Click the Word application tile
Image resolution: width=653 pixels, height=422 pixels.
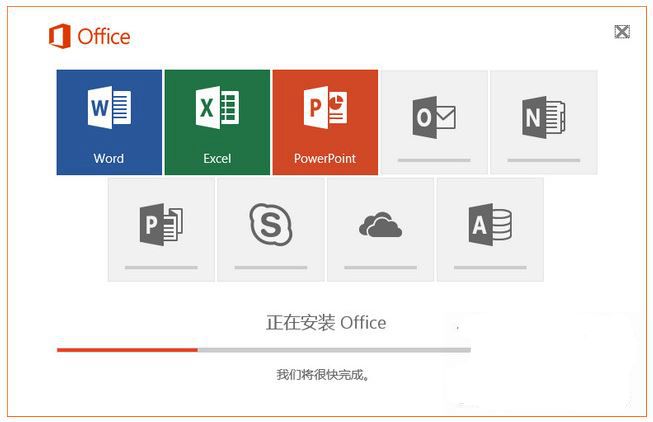[x=109, y=122]
